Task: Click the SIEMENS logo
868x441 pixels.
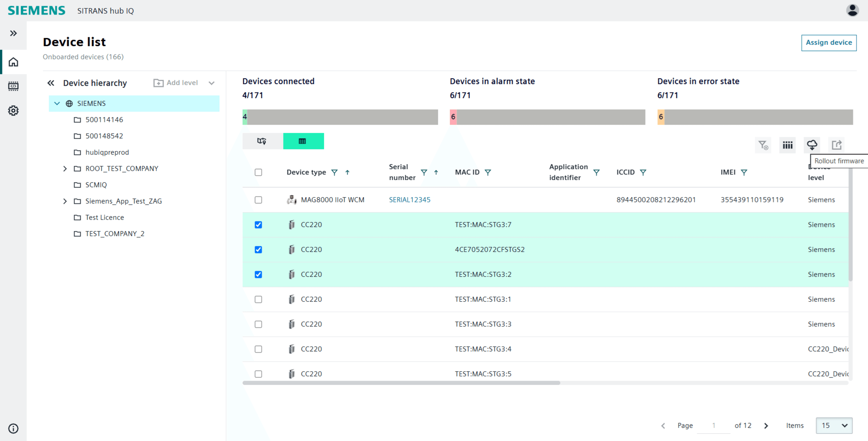Action: [x=36, y=10]
